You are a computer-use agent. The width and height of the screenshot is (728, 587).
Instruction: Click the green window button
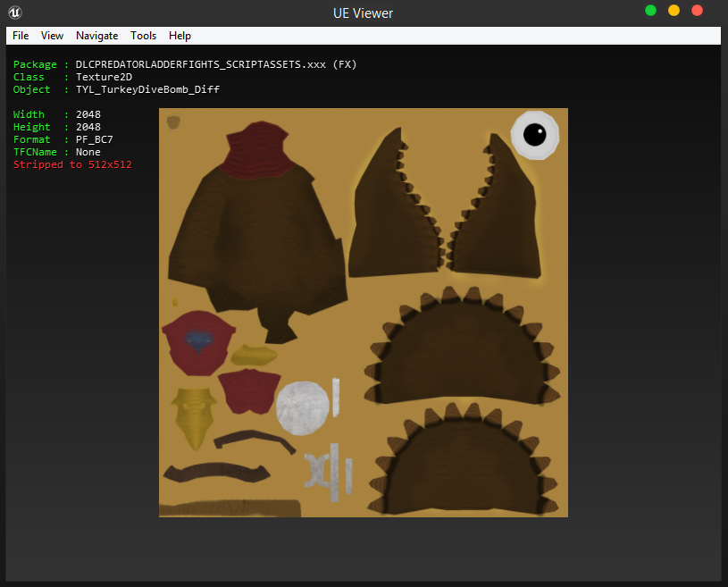click(x=651, y=11)
